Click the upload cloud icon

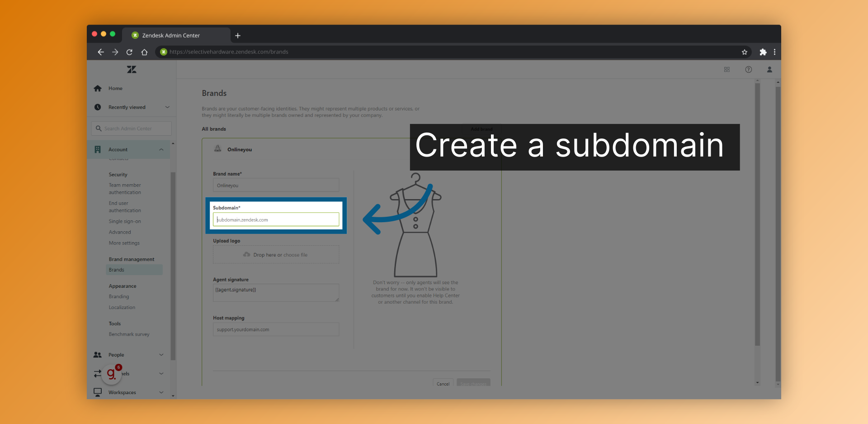(247, 254)
